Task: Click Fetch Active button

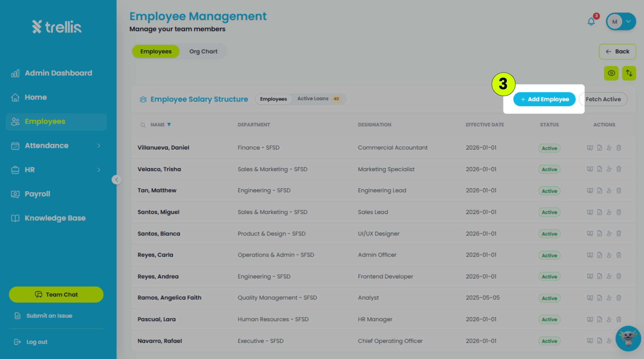Action: 603,99
